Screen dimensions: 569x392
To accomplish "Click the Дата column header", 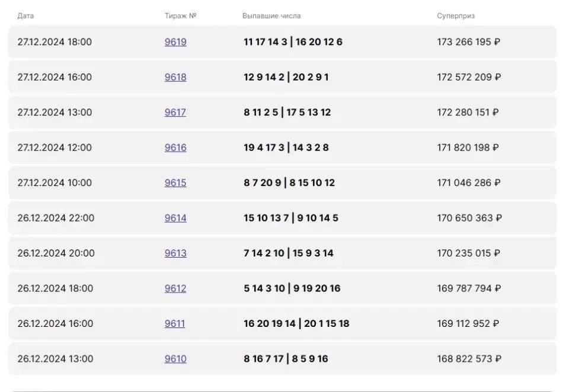I will click(25, 16).
